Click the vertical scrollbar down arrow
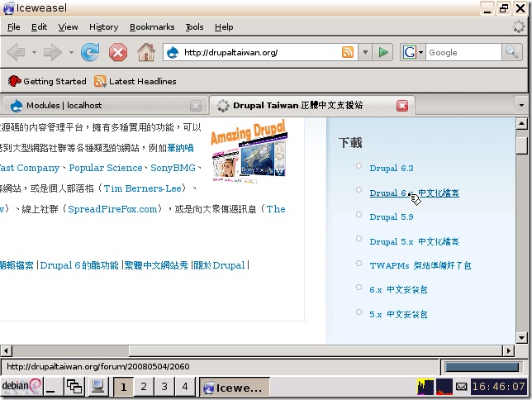 521,337
